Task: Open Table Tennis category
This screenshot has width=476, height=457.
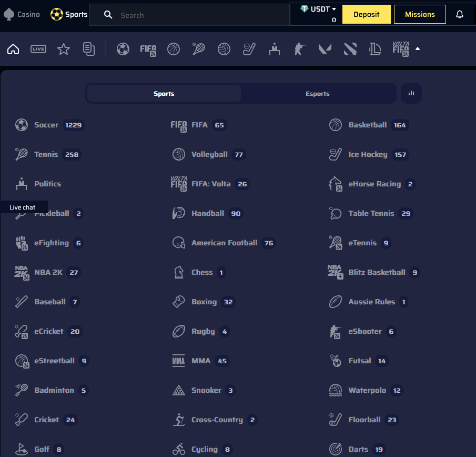Action: click(x=371, y=213)
